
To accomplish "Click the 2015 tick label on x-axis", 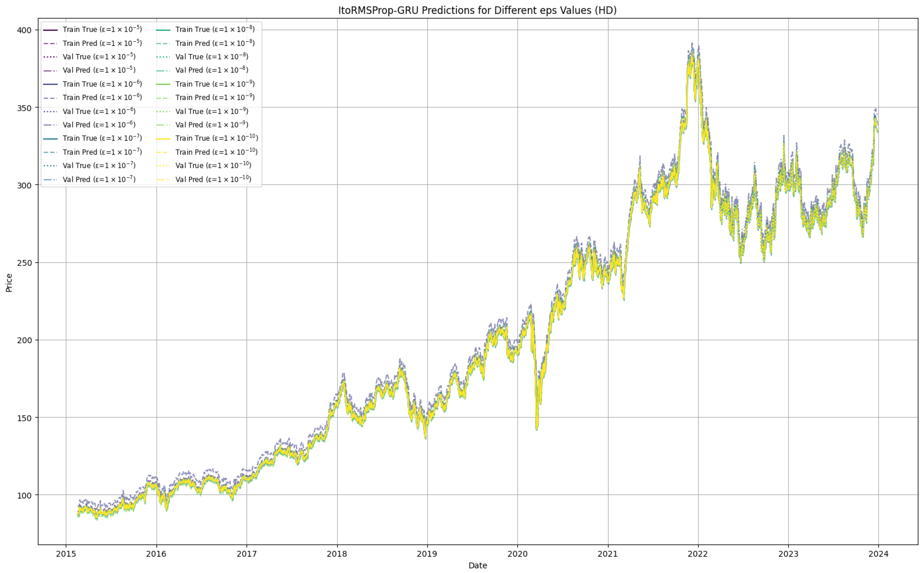I will (x=66, y=554).
